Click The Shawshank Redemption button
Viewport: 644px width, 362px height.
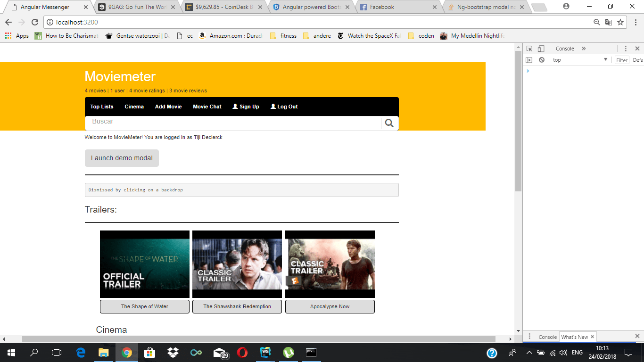(237, 306)
